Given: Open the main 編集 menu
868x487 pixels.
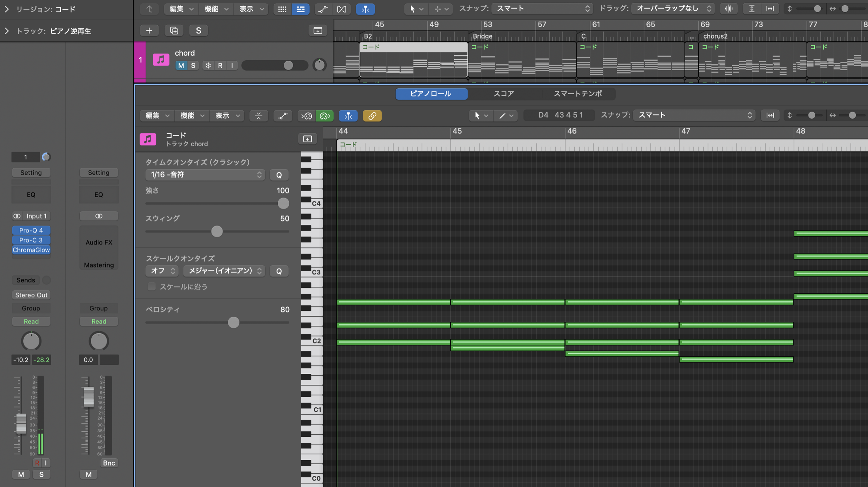Looking at the screenshot, I should [181, 9].
